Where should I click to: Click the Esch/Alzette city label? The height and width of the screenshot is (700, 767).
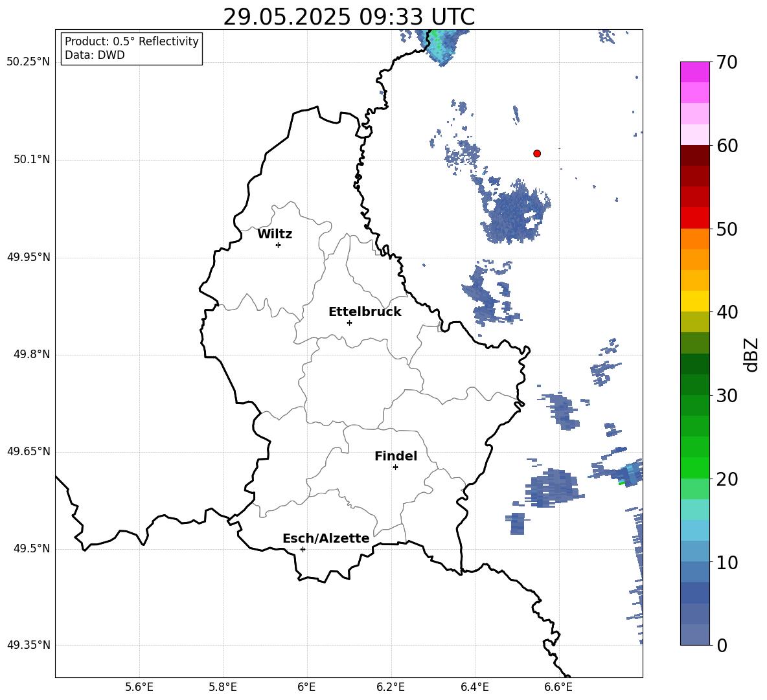click(326, 538)
